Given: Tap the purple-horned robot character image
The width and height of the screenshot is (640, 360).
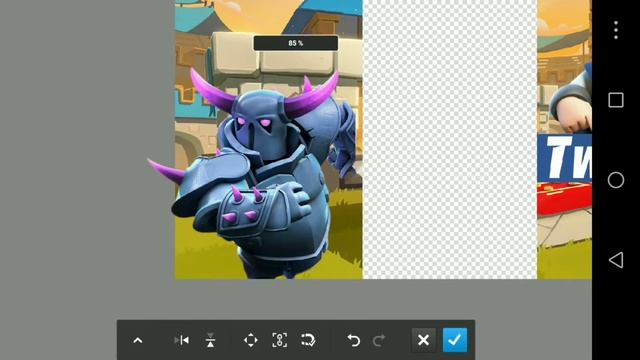Looking at the screenshot, I should tap(255, 173).
